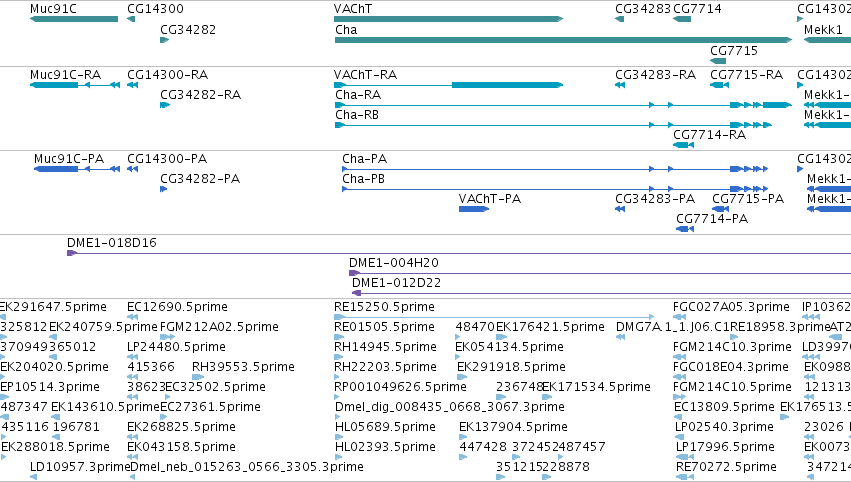851x482 pixels.
Task: Click the VAChT-RA transcript thick exon
Action: 507,85
